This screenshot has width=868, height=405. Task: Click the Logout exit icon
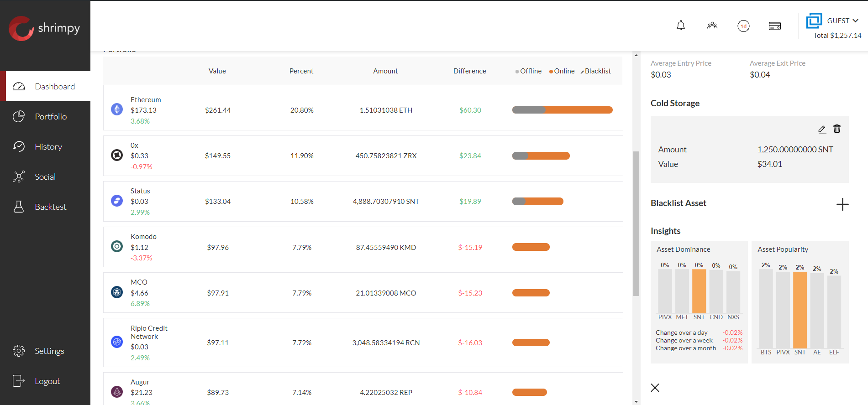click(19, 381)
